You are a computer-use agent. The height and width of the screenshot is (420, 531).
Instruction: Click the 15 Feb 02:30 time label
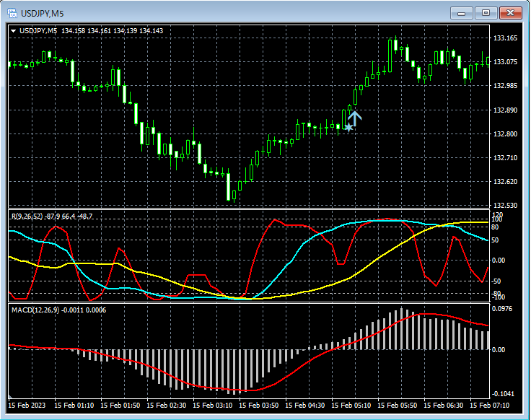(166, 405)
